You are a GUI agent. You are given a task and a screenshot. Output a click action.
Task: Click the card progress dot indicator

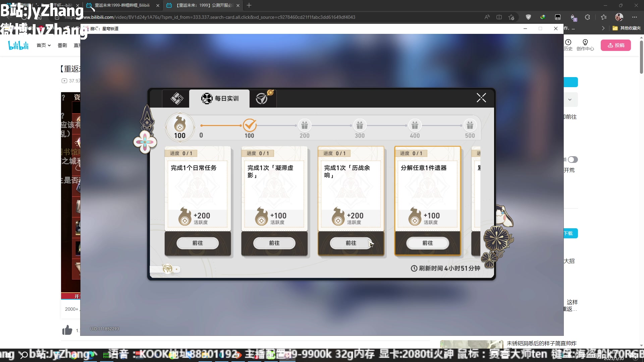tap(176, 269)
